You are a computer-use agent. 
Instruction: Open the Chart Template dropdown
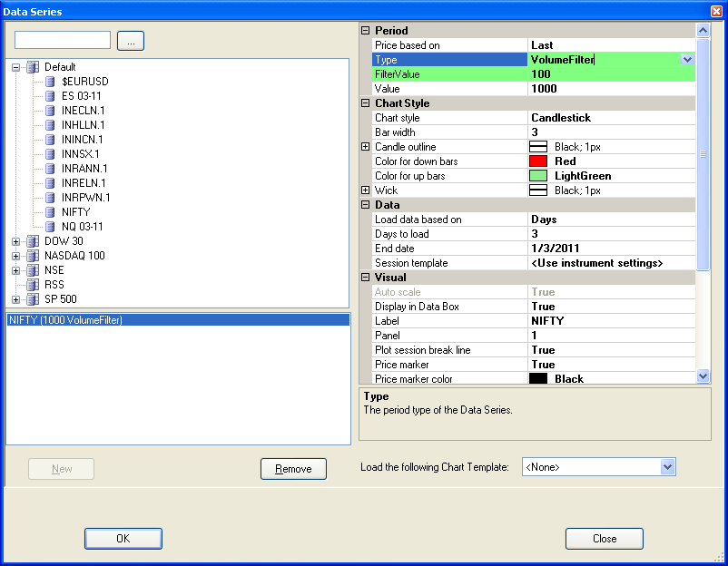[x=668, y=467]
